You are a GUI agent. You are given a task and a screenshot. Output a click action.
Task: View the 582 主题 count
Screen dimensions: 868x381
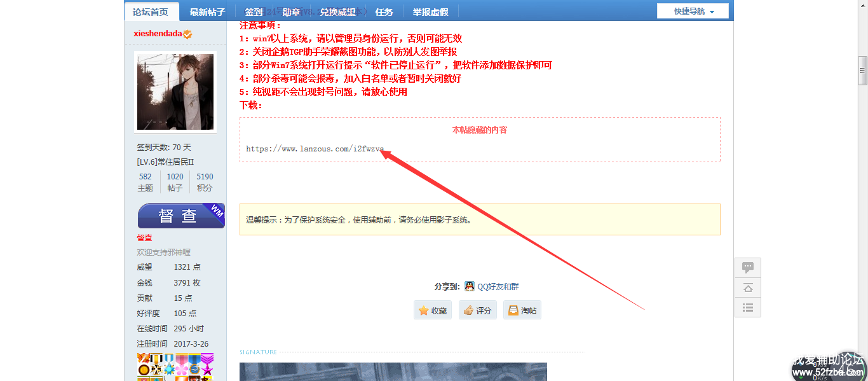(x=146, y=182)
